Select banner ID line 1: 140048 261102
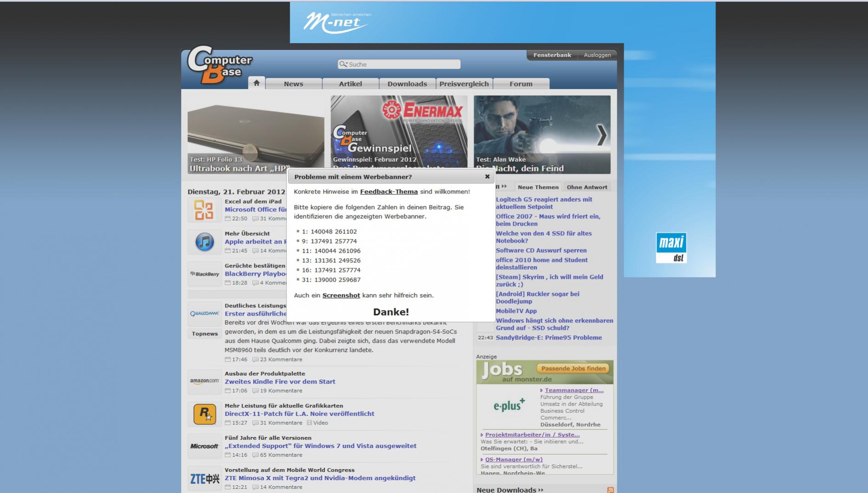This screenshot has width=868, height=493. [x=329, y=232]
